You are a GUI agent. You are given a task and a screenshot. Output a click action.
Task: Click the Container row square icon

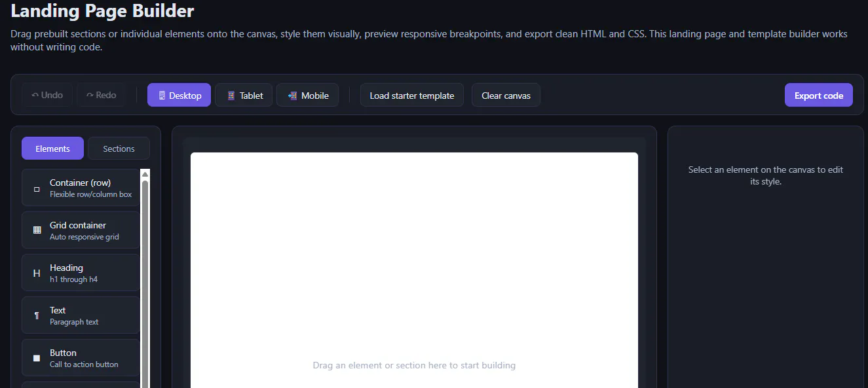click(x=37, y=188)
